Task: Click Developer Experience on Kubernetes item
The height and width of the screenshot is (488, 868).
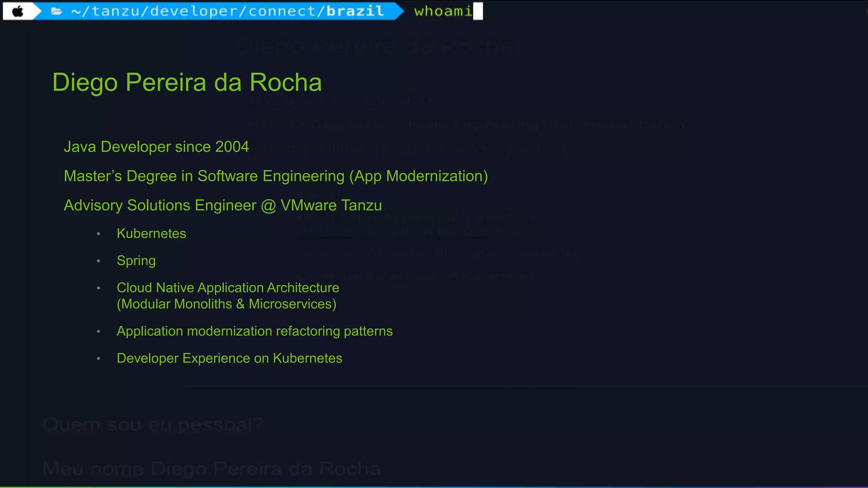Action: [229, 358]
